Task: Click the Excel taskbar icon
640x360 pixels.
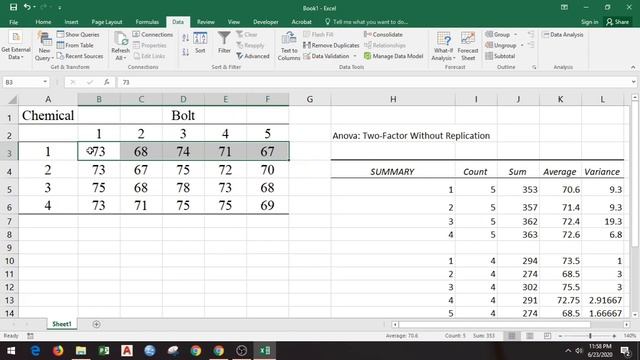Action: pos(265,351)
